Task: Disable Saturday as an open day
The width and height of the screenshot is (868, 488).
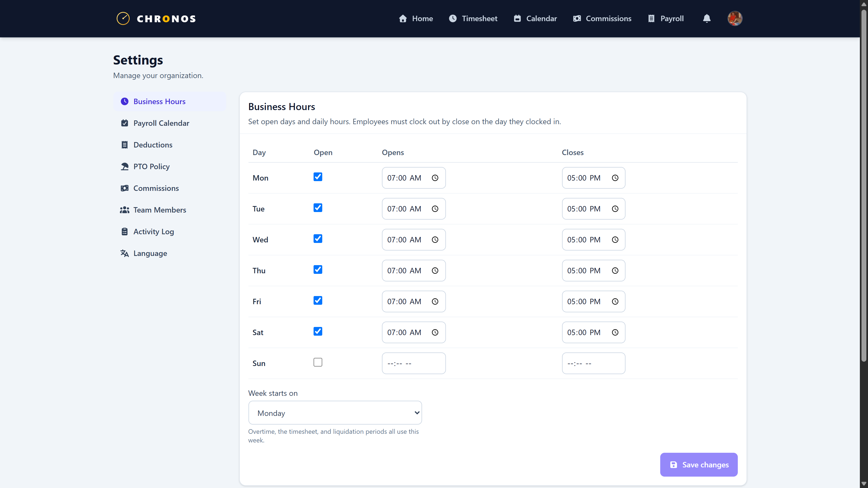Action: [x=318, y=331]
